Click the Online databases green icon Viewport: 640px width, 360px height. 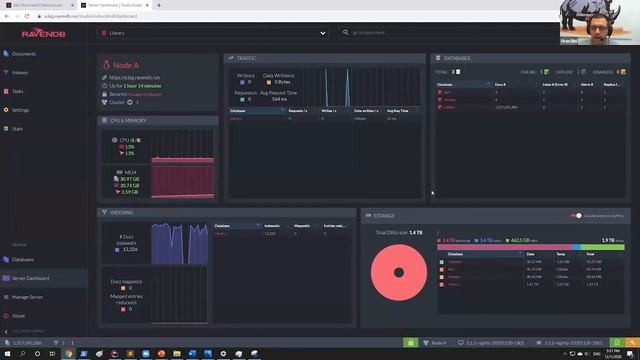[546, 72]
